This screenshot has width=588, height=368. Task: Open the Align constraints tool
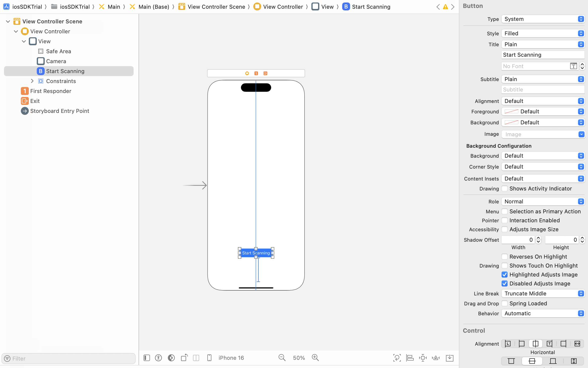(410, 358)
